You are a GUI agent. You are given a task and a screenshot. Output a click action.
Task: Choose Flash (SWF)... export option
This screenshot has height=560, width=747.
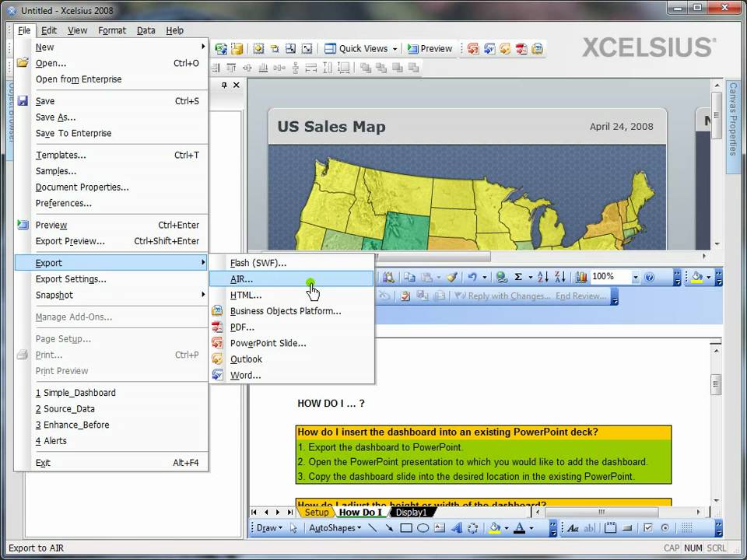292,263
